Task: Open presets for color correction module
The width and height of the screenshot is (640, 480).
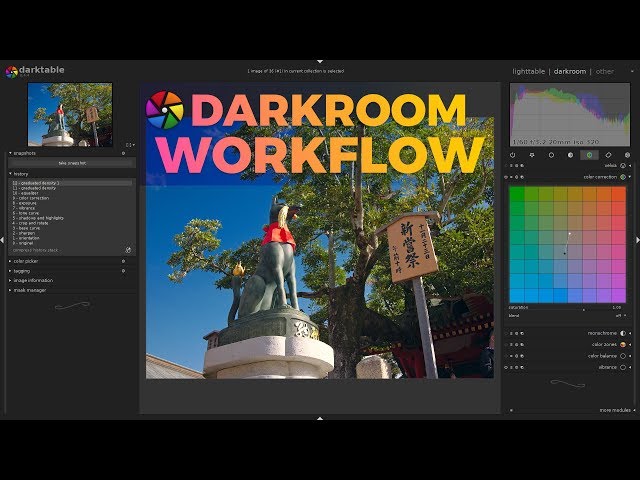Action: click(x=522, y=177)
